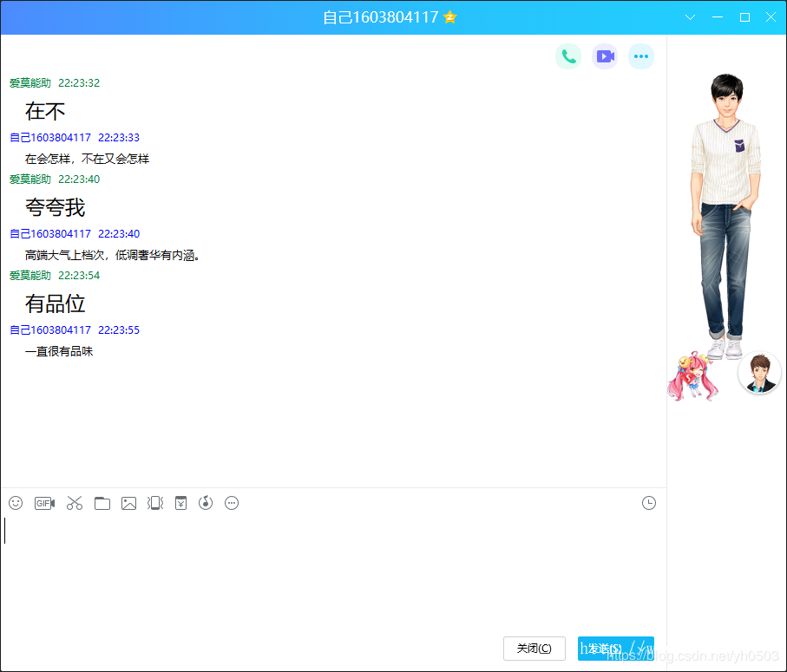
Task: Expand the circled ellipsis in the chat toolbar
Action: coord(232,503)
